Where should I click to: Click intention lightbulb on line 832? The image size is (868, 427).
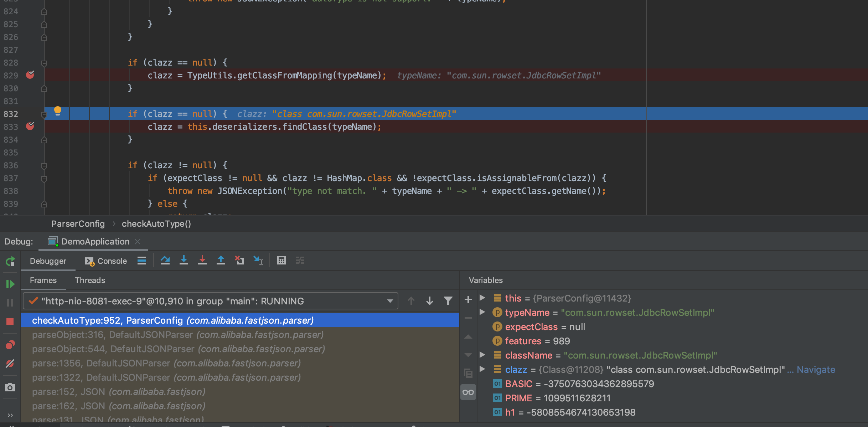(57, 112)
